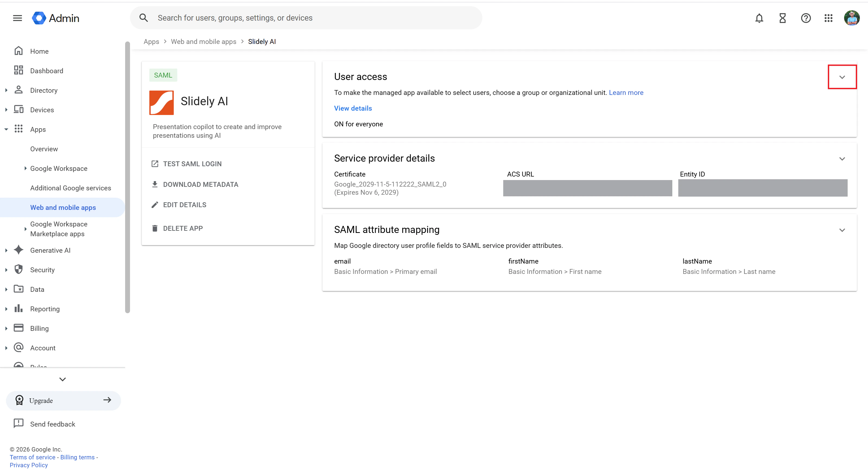Click the Apps grid icon in sidebar

[x=18, y=129]
